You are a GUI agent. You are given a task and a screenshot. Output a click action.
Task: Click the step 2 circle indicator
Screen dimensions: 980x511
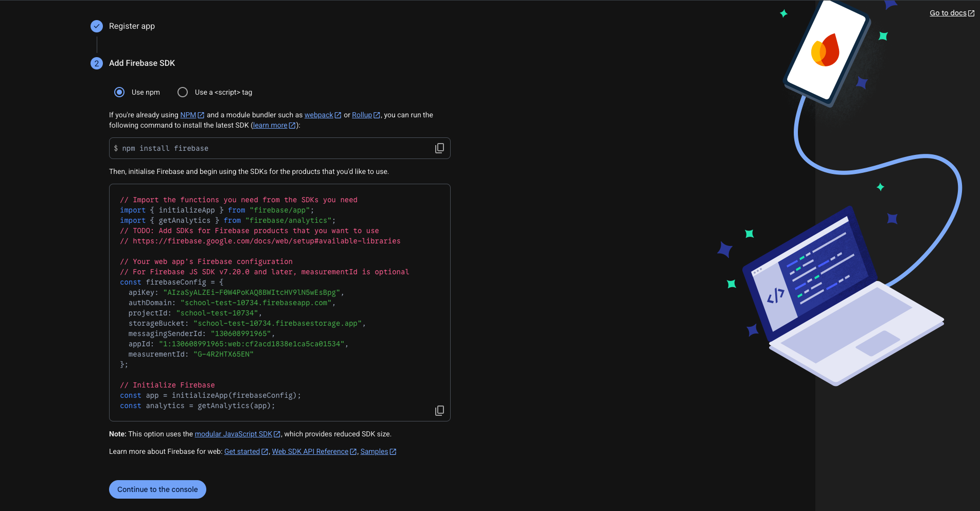(97, 63)
